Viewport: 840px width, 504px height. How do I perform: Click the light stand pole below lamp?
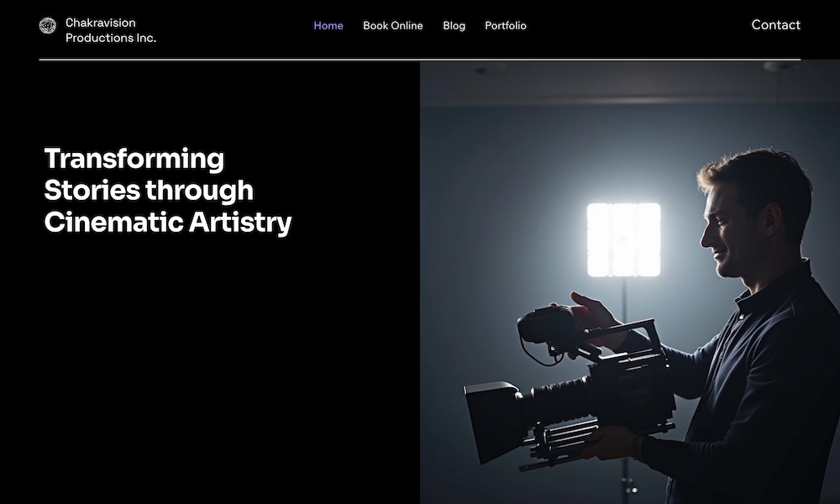coord(624,300)
